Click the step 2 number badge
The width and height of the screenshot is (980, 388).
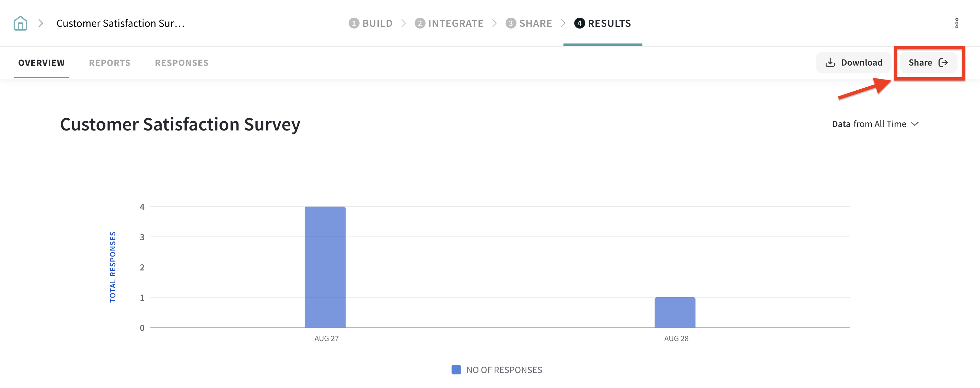[x=420, y=23]
